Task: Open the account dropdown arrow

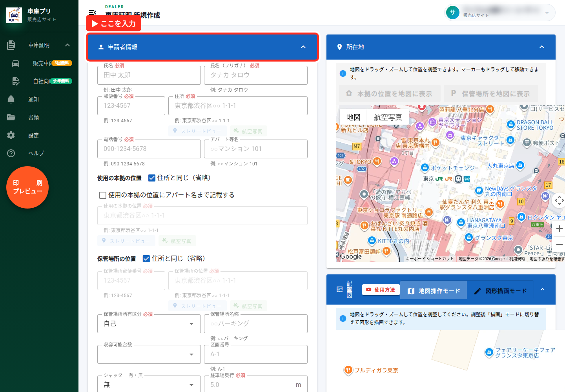Action: tap(547, 13)
